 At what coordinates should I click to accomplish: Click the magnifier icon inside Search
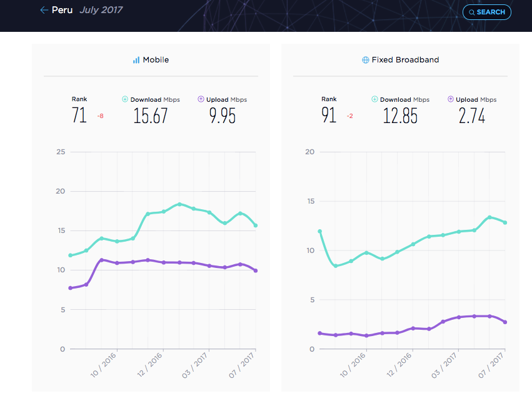coord(471,12)
